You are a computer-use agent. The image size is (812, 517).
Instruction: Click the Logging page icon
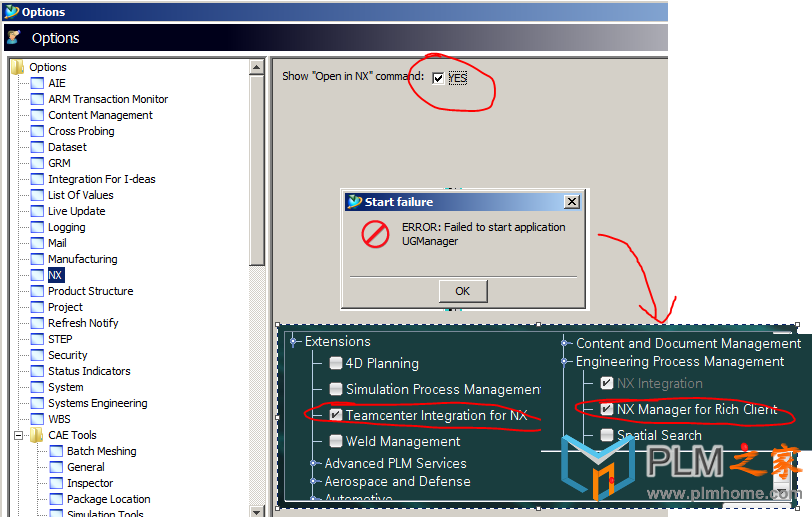coord(37,227)
